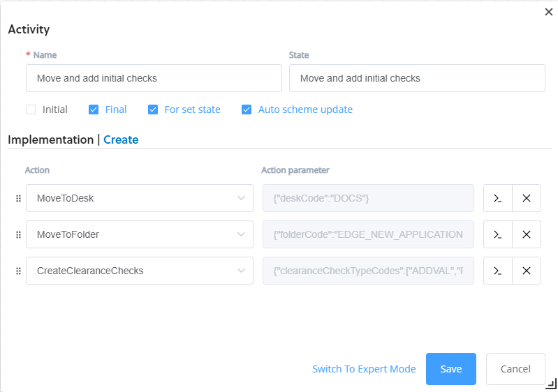The image size is (558, 392).
Task: Focus the Name input field
Action: click(154, 78)
